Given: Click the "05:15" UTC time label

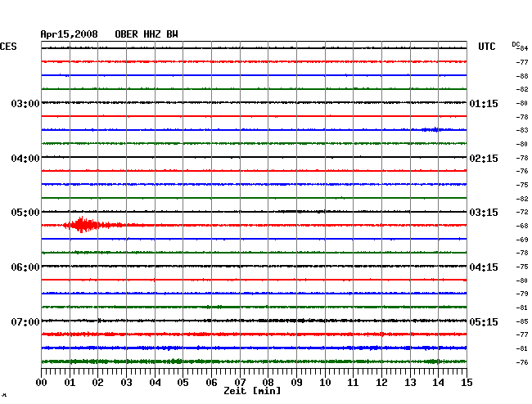Looking at the screenshot, I should coord(484,321).
